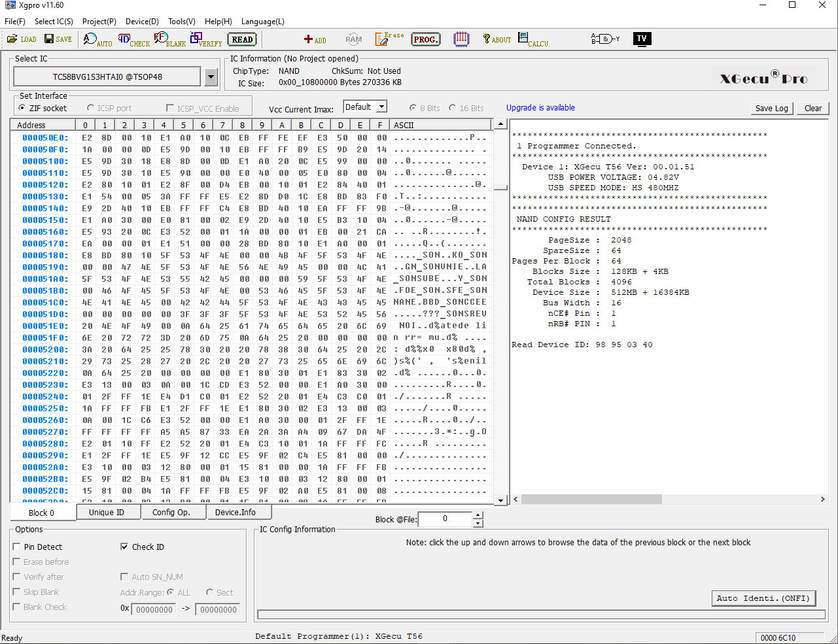The image size is (838, 644).
Task: Open the Select IC chip dropdown
Action: point(211,77)
